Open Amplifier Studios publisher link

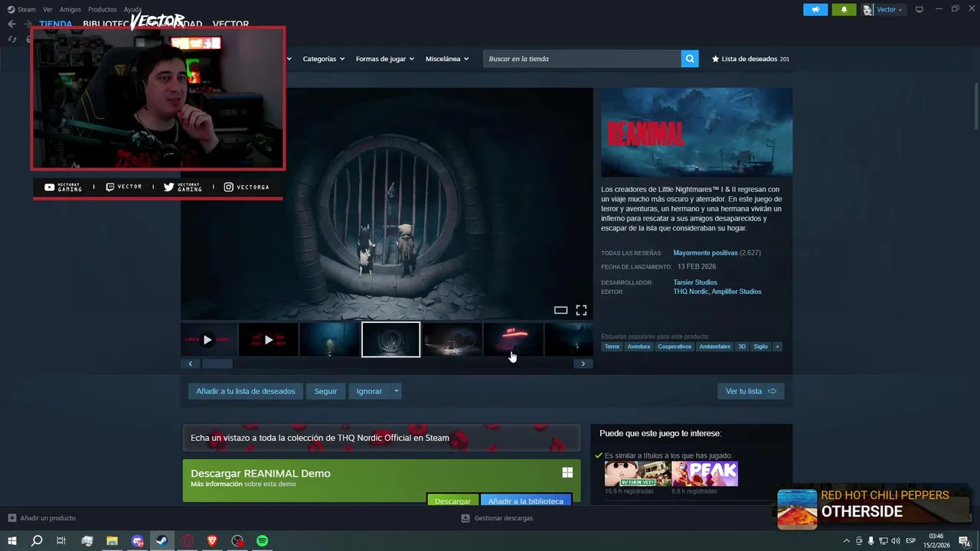coord(737,292)
